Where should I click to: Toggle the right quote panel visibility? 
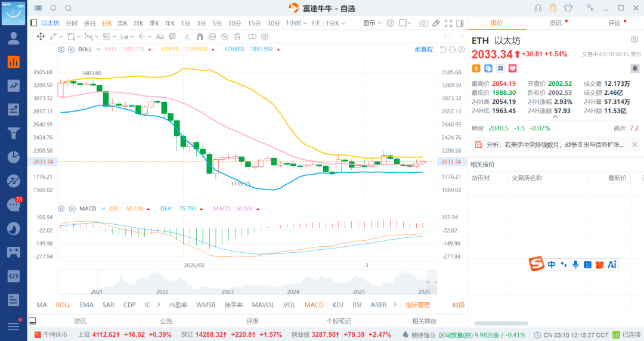(x=460, y=23)
